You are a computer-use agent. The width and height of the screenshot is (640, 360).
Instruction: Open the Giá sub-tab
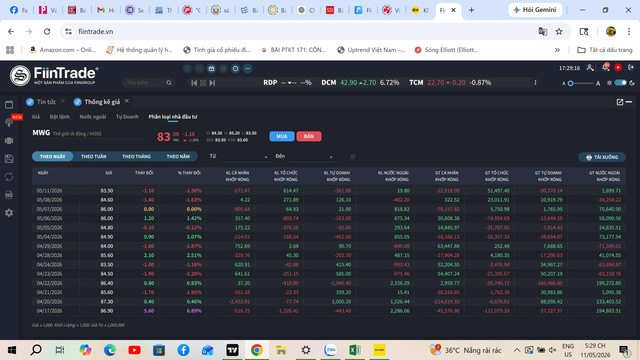[x=36, y=117]
